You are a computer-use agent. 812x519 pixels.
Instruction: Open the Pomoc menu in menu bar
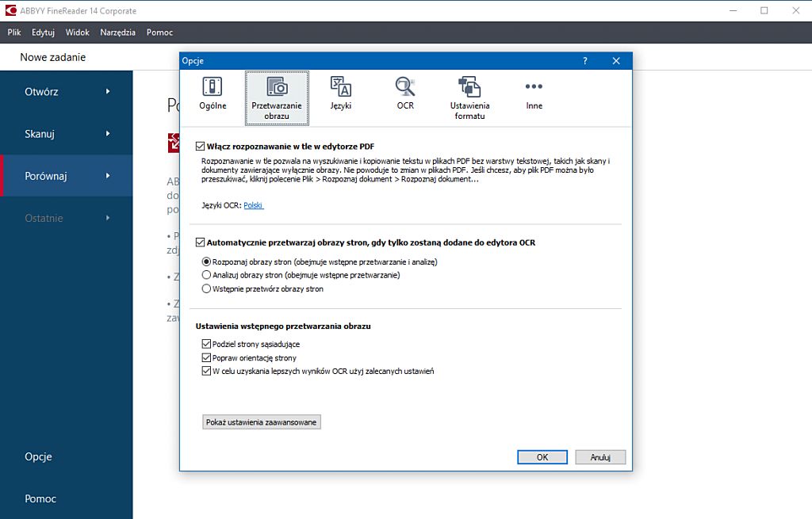click(159, 32)
